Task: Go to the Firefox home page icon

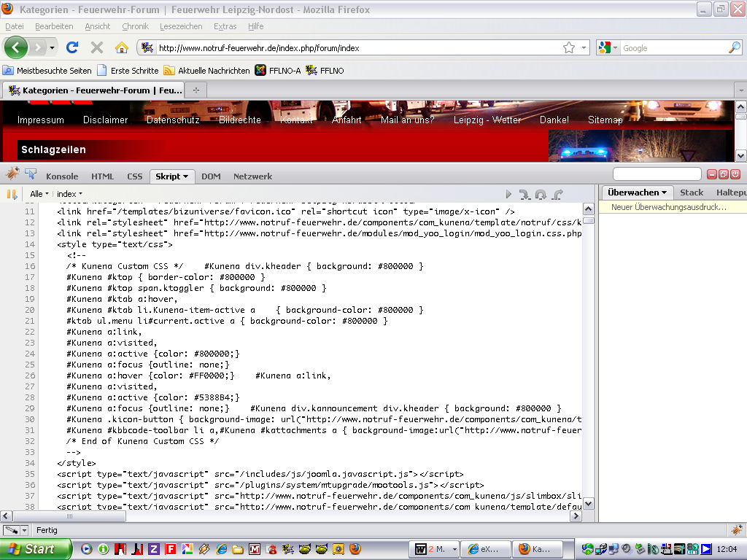Action: [122, 47]
